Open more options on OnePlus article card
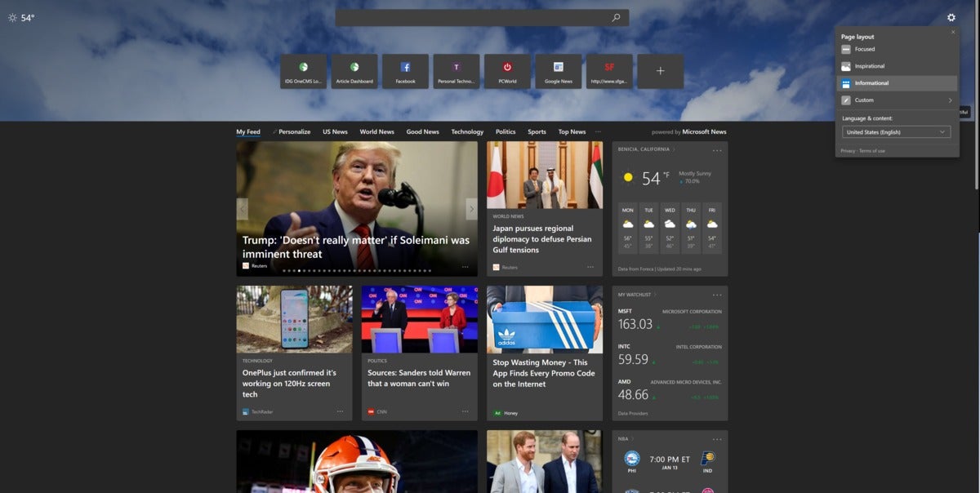 [x=341, y=411]
